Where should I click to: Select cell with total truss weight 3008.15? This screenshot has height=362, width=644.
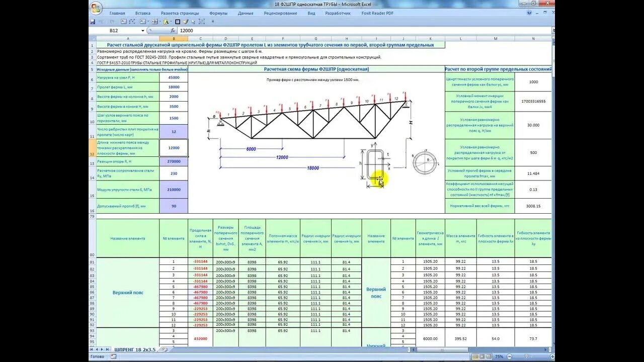533,206
